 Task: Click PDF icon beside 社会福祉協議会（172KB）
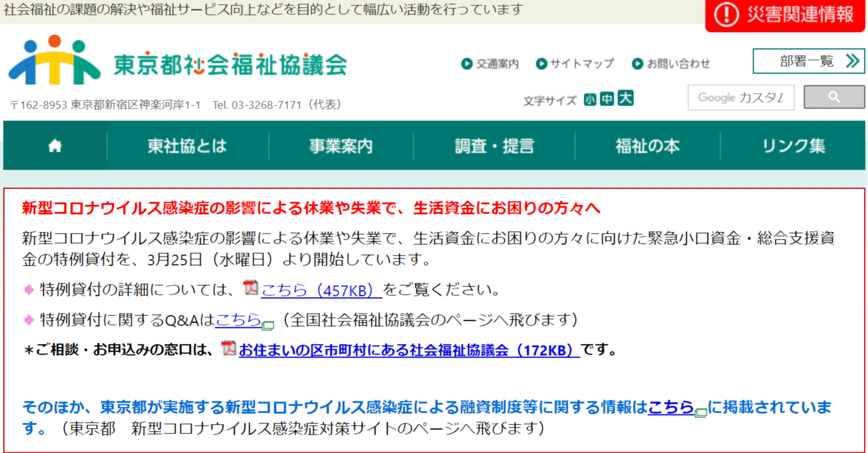(229, 349)
